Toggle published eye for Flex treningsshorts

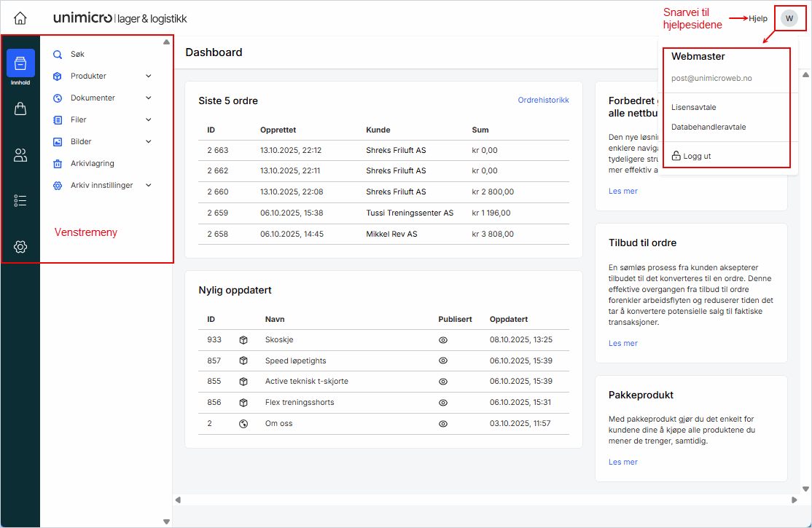pos(442,403)
